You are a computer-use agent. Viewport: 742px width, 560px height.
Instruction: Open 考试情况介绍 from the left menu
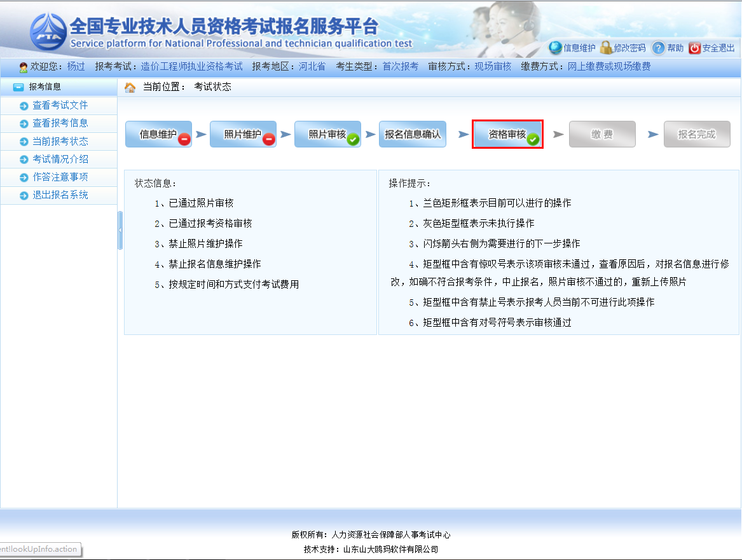tap(60, 159)
